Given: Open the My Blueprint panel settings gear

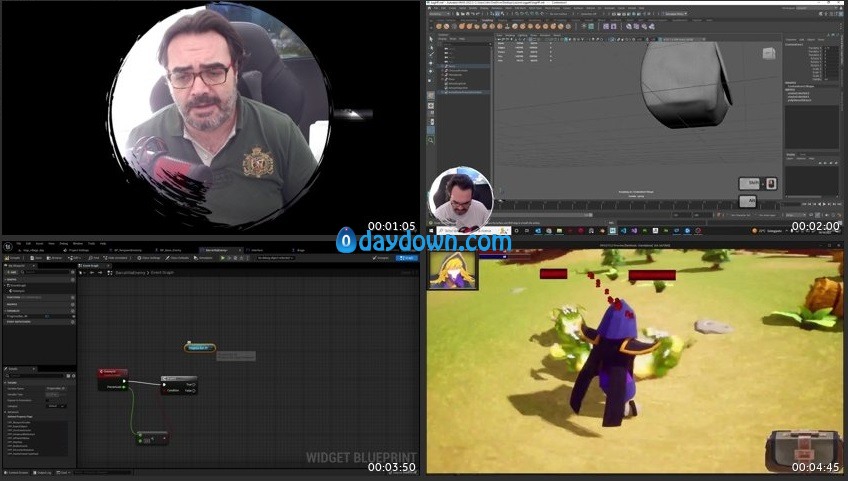Looking at the screenshot, I should coord(72,272).
